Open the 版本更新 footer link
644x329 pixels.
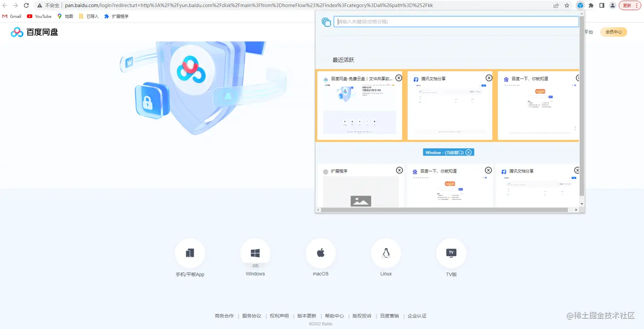tap(307, 316)
